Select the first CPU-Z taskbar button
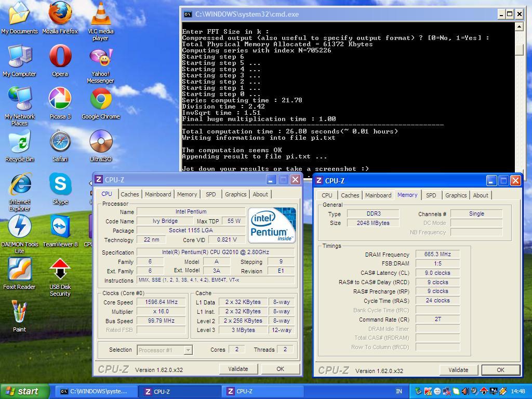This screenshot has width=532, height=399. [179, 391]
